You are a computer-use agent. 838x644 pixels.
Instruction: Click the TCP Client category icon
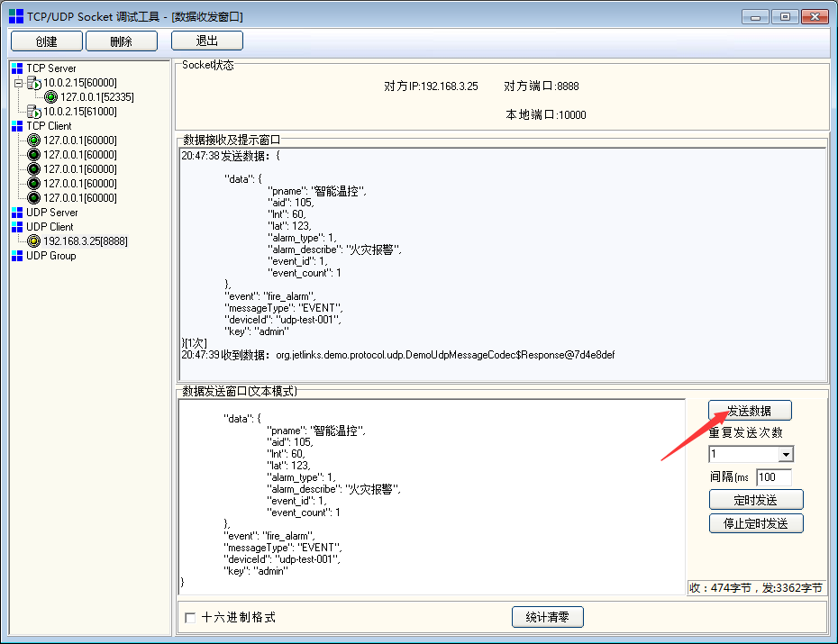tap(17, 126)
